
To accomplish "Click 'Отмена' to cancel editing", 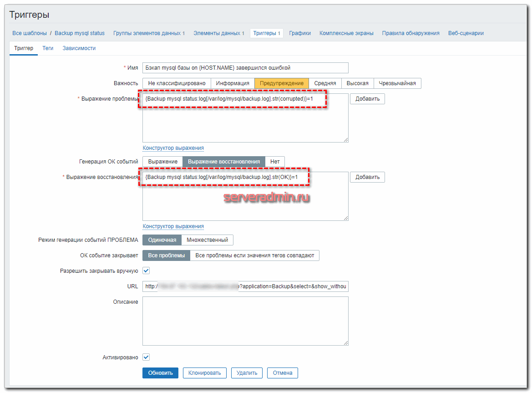I will click(x=282, y=373).
